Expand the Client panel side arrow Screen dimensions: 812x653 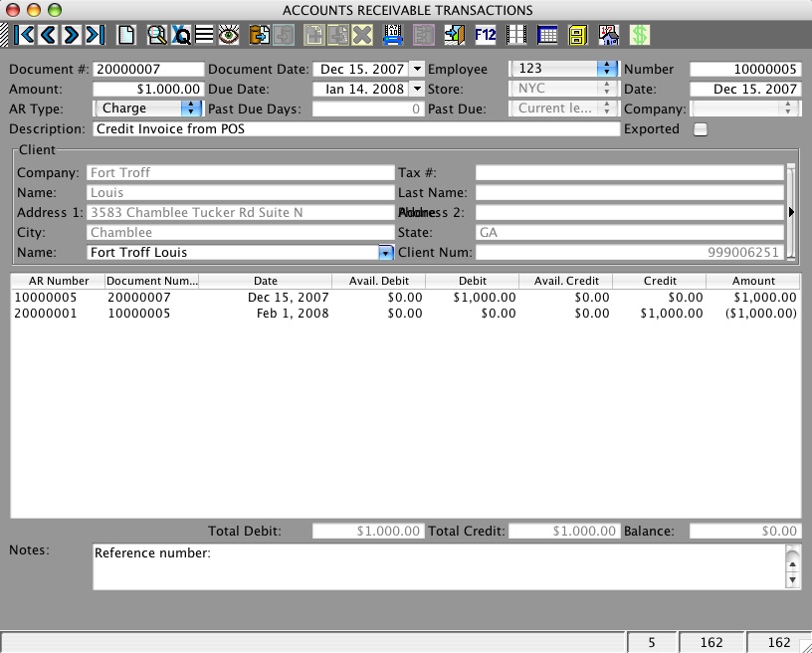click(x=791, y=212)
